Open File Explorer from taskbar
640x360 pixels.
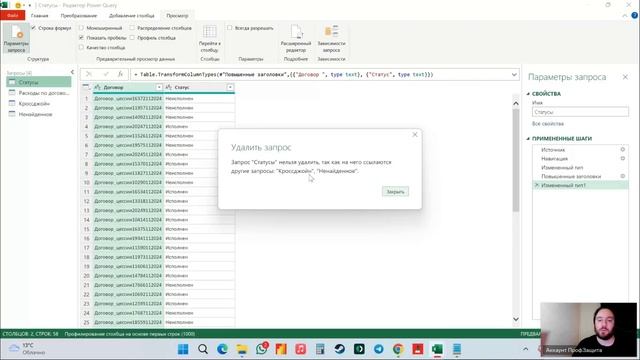click(242, 349)
